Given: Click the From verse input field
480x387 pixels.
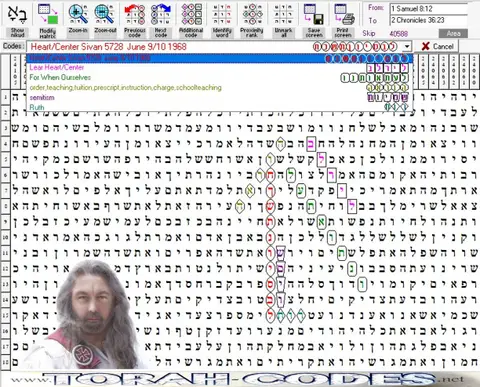Looking at the screenshot, I should (x=429, y=9).
